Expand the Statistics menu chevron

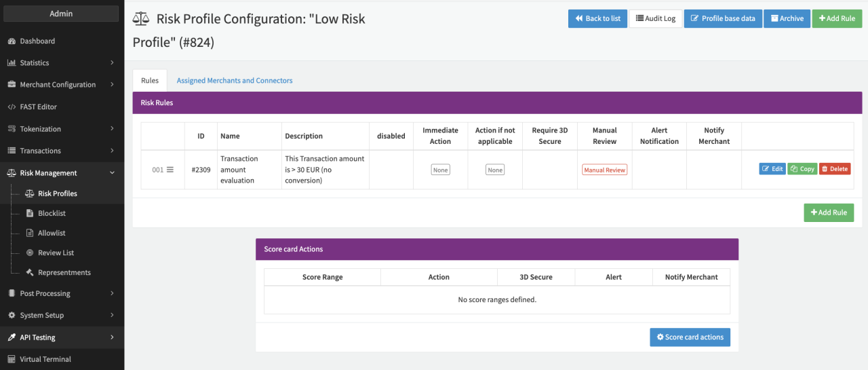112,63
